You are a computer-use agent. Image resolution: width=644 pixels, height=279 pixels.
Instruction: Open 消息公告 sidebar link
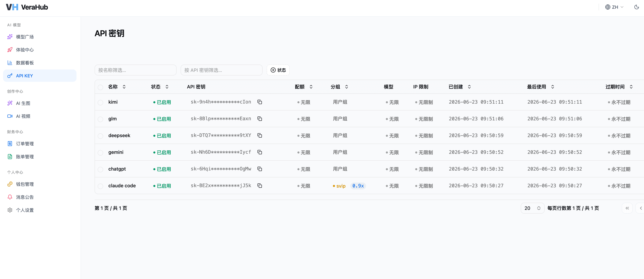coord(40,197)
